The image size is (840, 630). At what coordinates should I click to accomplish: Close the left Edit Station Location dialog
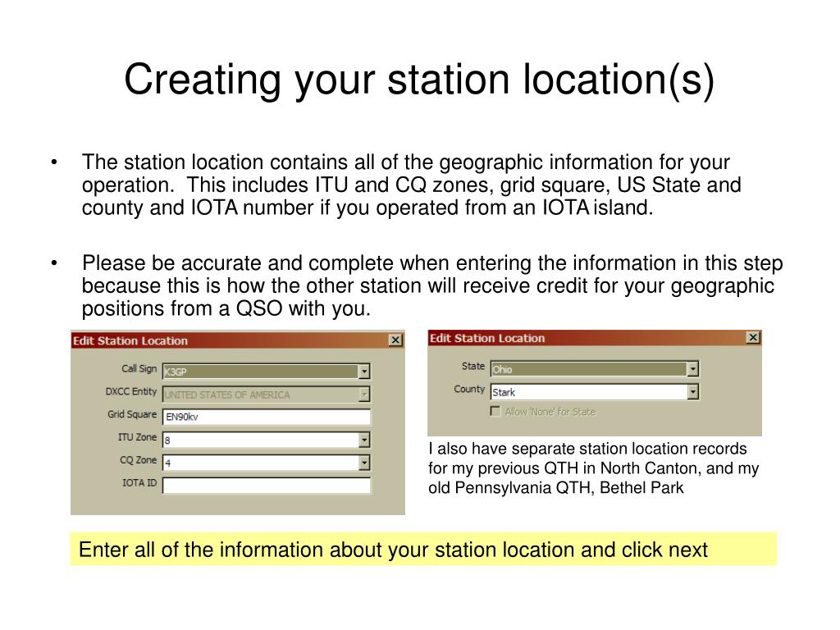click(x=395, y=340)
